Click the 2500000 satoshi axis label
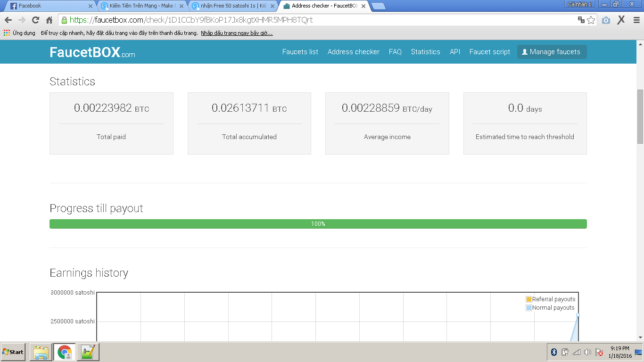The height and width of the screenshot is (362, 644). point(73,321)
